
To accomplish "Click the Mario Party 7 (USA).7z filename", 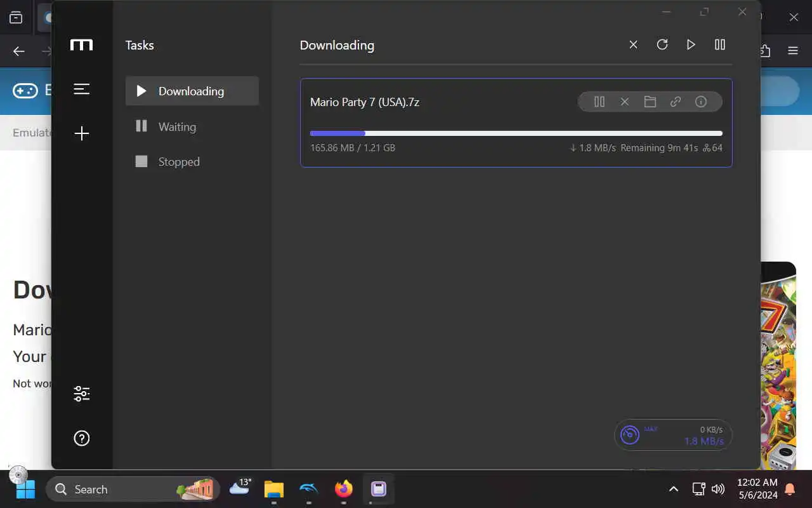I will [x=365, y=102].
